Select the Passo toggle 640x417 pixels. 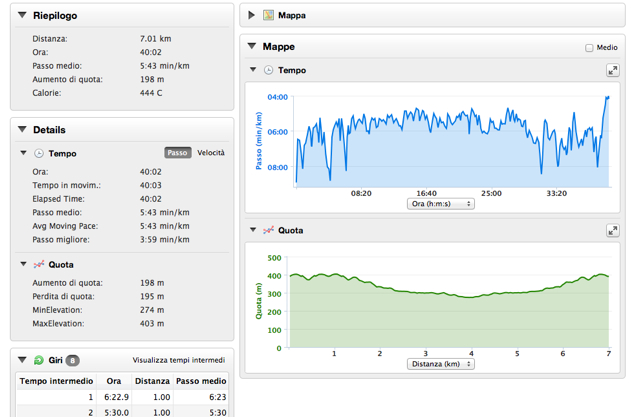click(178, 153)
